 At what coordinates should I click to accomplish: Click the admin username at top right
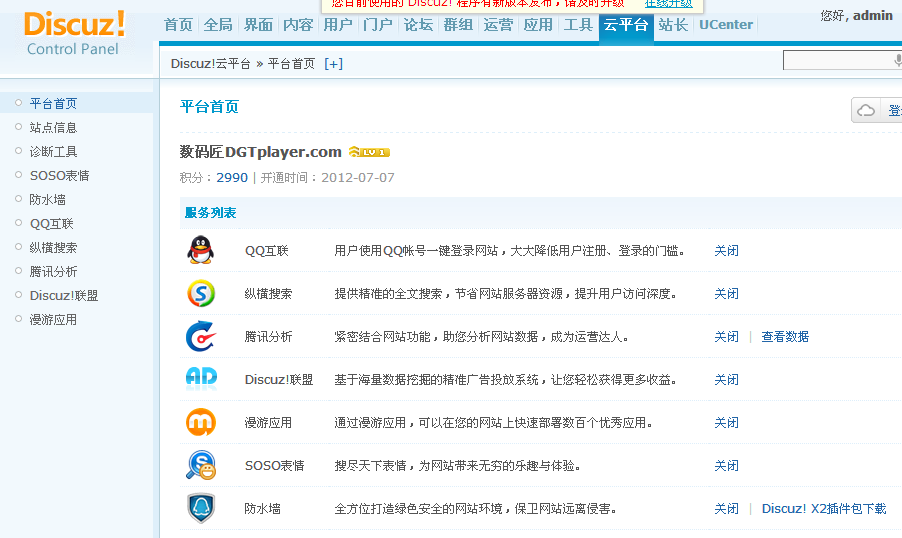[x=873, y=16]
